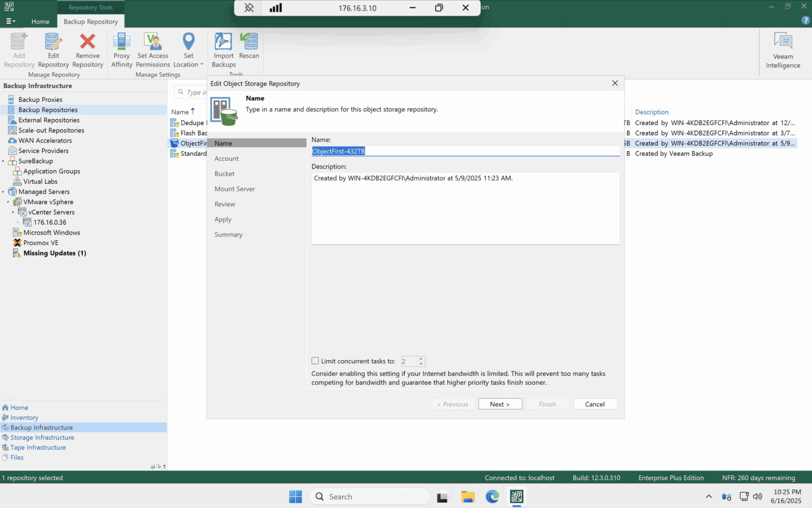Select Virtual Labs node
This screenshot has height=508, width=812.
point(40,181)
